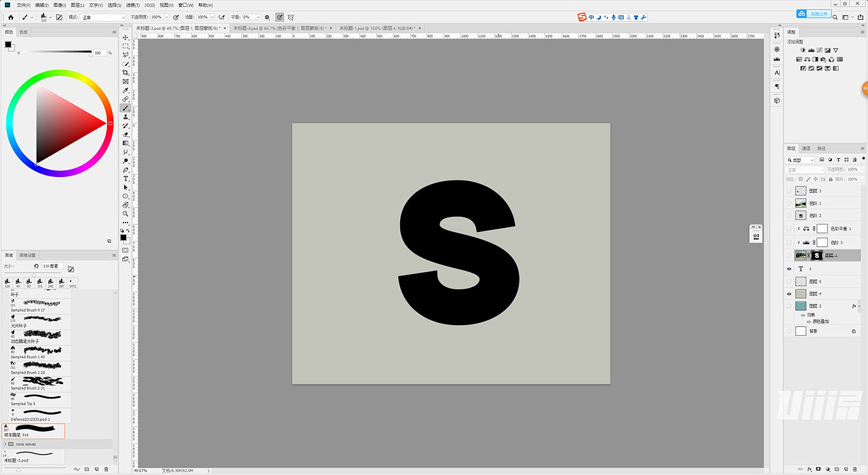The height and width of the screenshot is (475, 868).
Task: Add a layer style via fx icon
Action: point(810,469)
